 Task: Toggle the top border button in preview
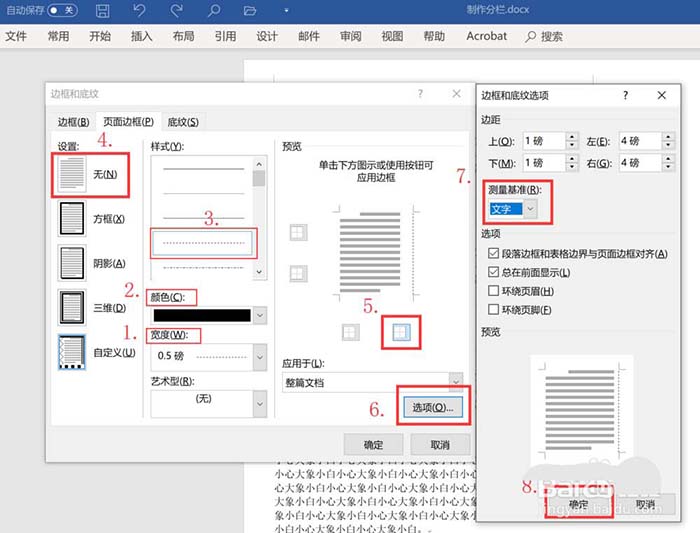click(x=298, y=232)
